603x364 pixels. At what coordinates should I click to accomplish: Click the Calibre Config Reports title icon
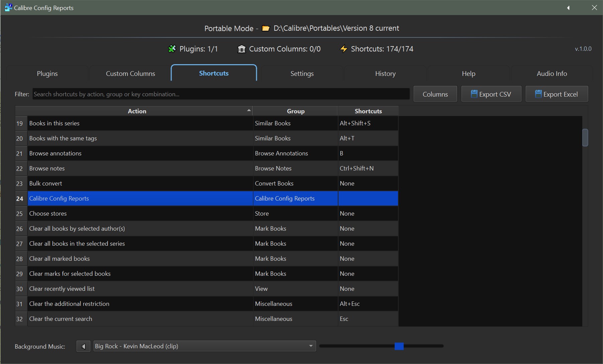(8, 7)
